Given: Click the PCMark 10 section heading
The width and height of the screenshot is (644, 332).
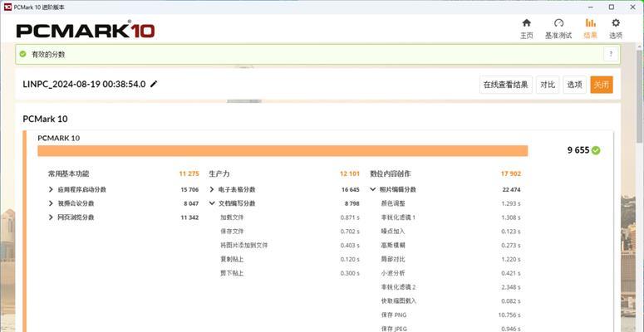Looking at the screenshot, I should point(45,119).
